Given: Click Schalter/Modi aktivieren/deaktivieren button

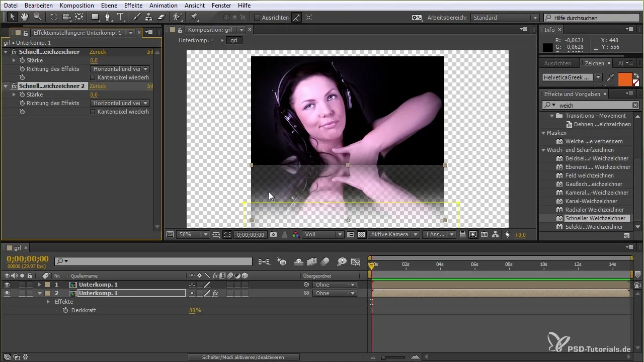Looking at the screenshot, I should [244, 357].
